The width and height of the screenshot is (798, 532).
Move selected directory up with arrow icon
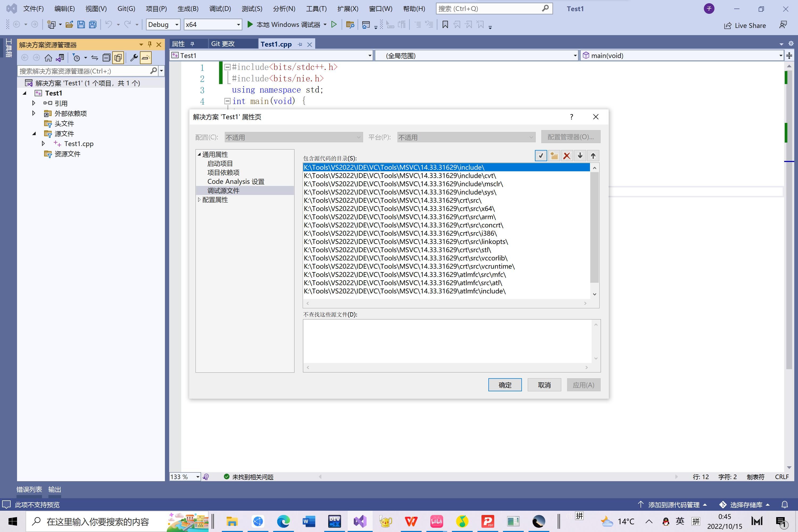[x=593, y=156]
